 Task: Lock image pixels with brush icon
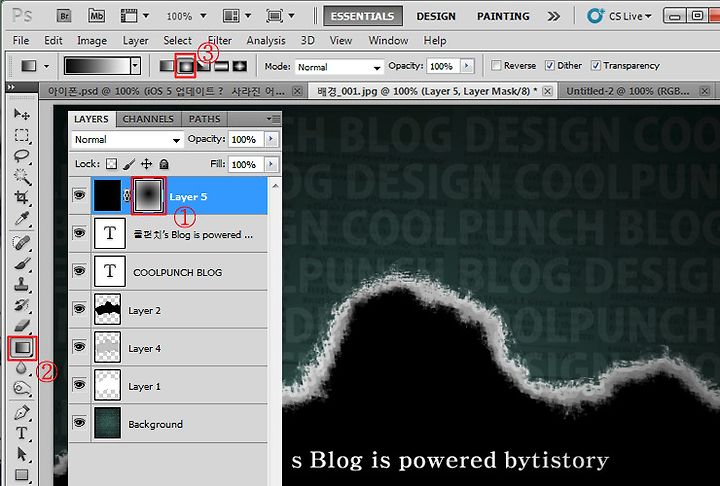pyautogui.click(x=129, y=164)
